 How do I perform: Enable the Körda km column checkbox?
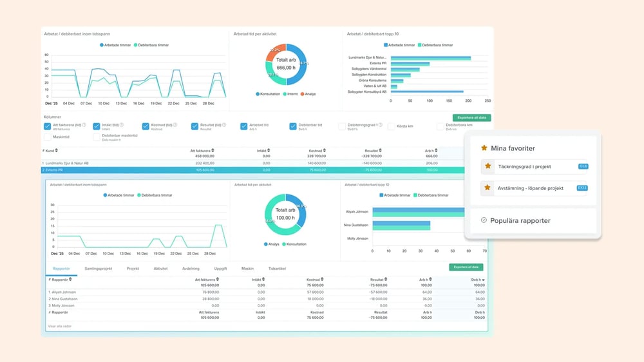click(392, 126)
